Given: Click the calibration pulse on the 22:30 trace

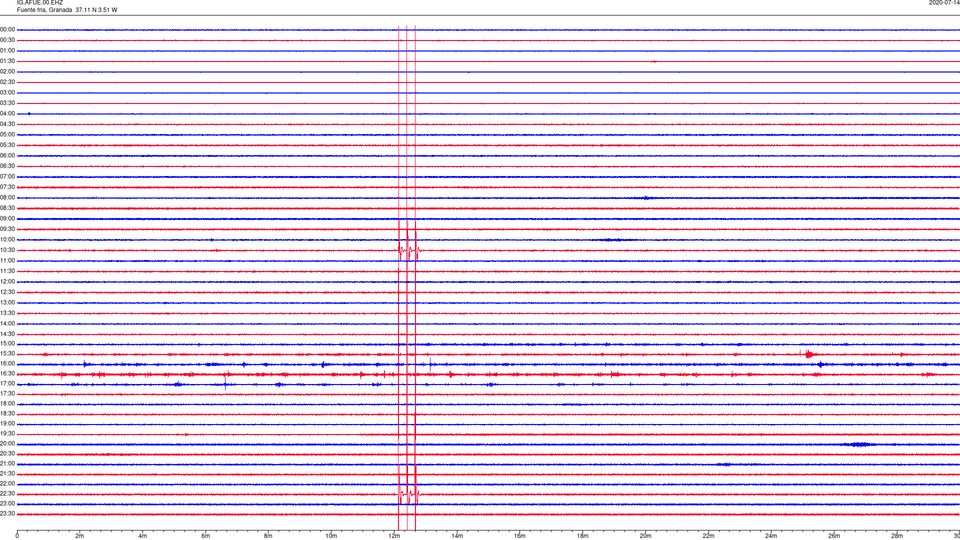Looking at the screenshot, I should (408, 493).
